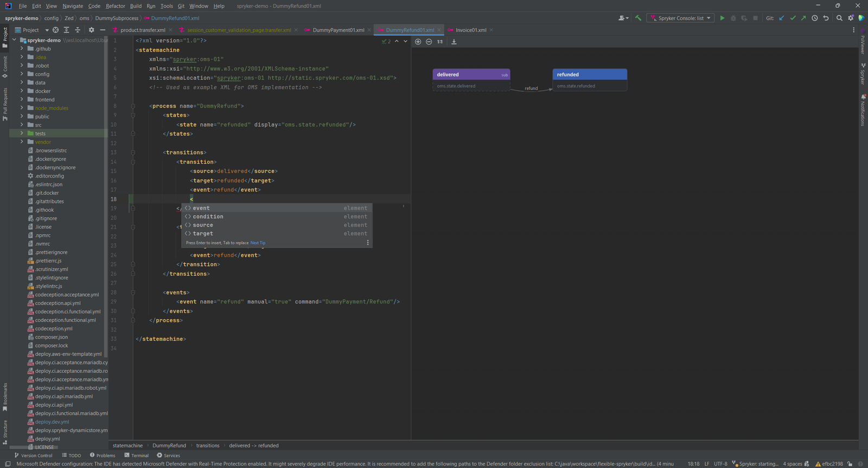Image resolution: width=868 pixels, height=468 pixels.
Task: Open Search Everywhere magnifier icon
Action: click(839, 18)
